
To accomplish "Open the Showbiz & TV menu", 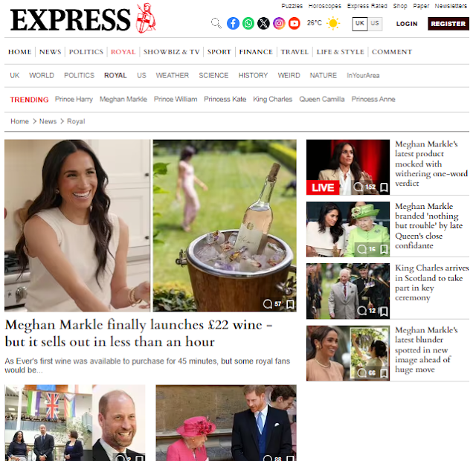I will [x=172, y=52].
